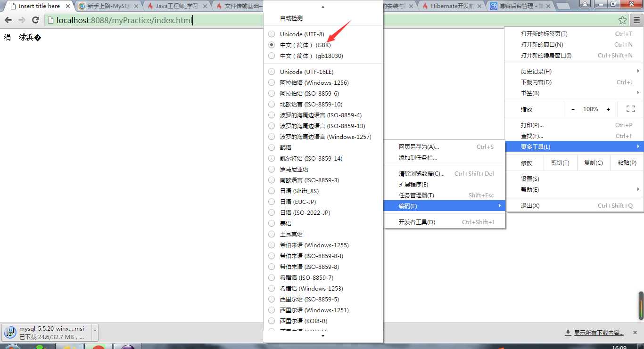Switch to the Hibernate开发 tab

coord(452,6)
